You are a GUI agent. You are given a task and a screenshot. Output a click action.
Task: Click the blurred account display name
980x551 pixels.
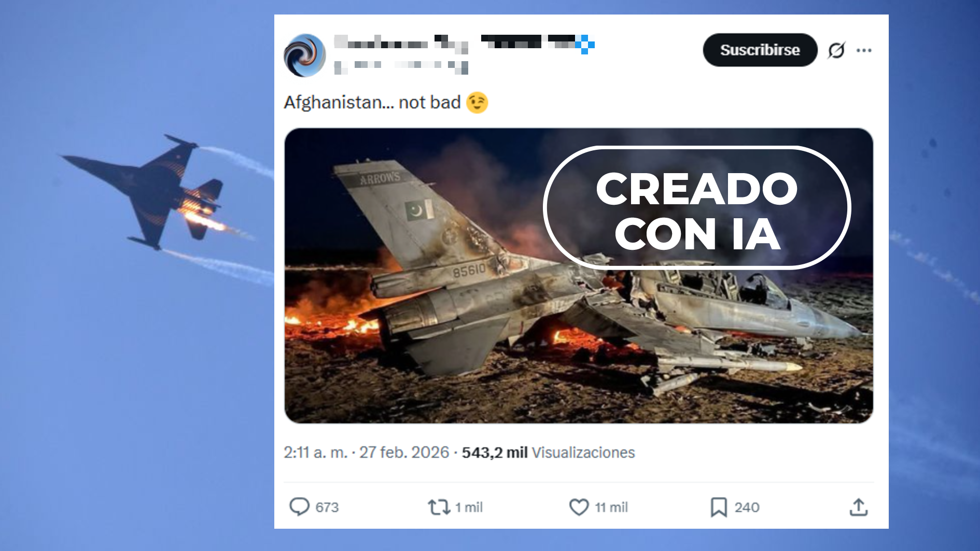point(401,44)
